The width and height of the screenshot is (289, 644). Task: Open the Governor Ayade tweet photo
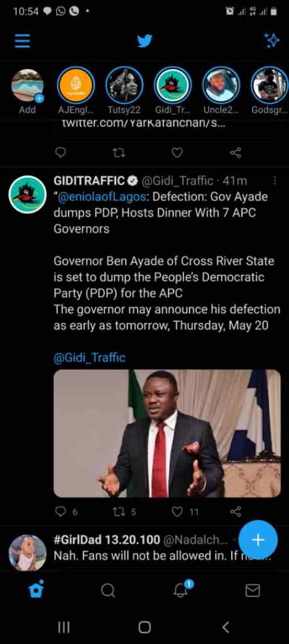coord(167,433)
